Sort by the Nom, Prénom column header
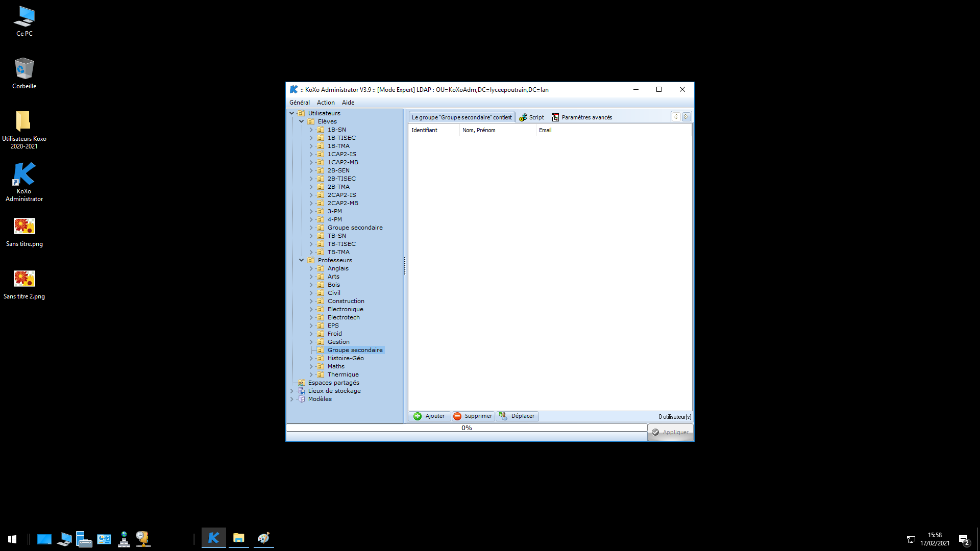 pos(498,130)
